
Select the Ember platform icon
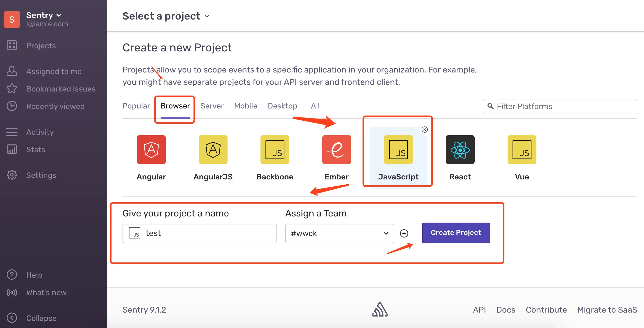336,150
